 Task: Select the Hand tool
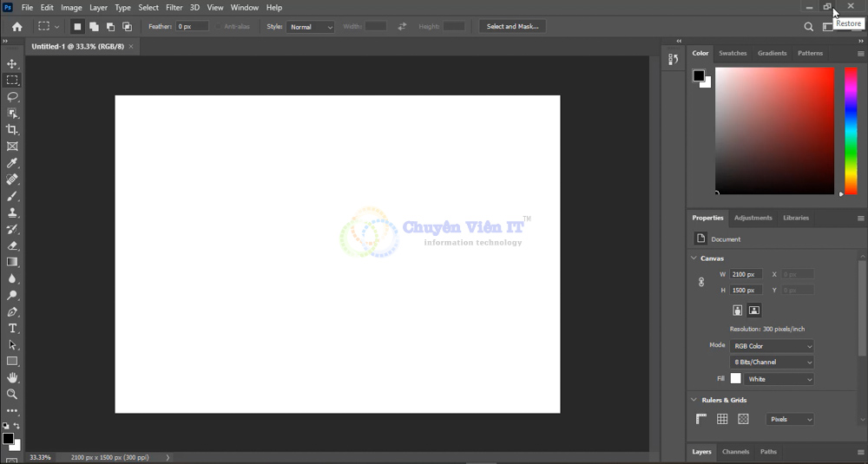click(x=12, y=378)
